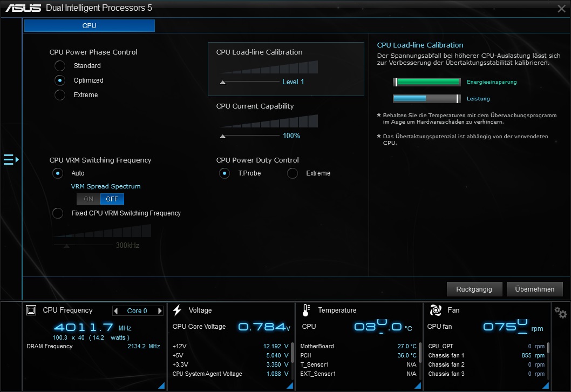Adjust Fixed VRM frequency slider handle

click(x=66, y=246)
